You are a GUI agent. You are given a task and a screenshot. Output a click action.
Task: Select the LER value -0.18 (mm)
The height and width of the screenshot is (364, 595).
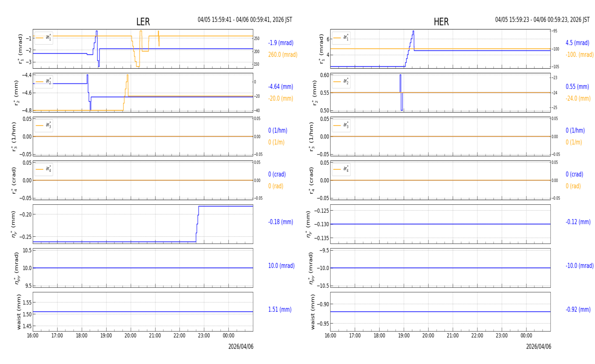coord(281,222)
